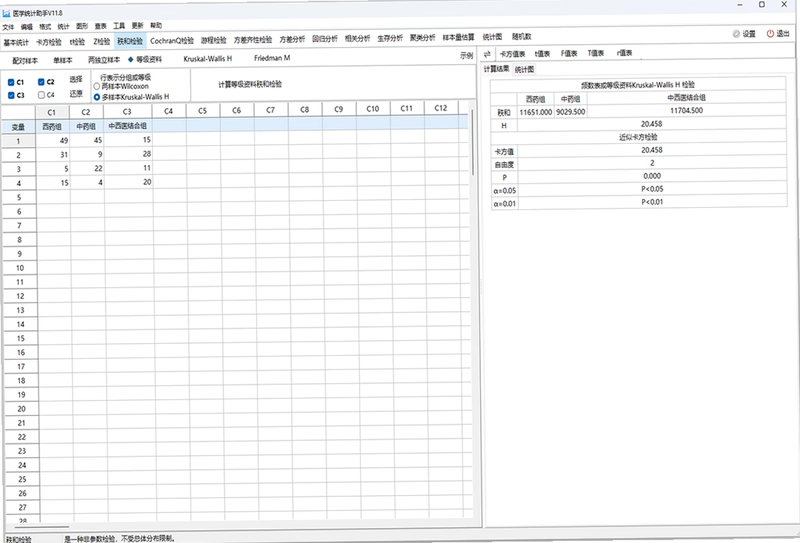This screenshot has width=800, height=543.
Task: Click the 示例 example link
Action: [x=466, y=56]
